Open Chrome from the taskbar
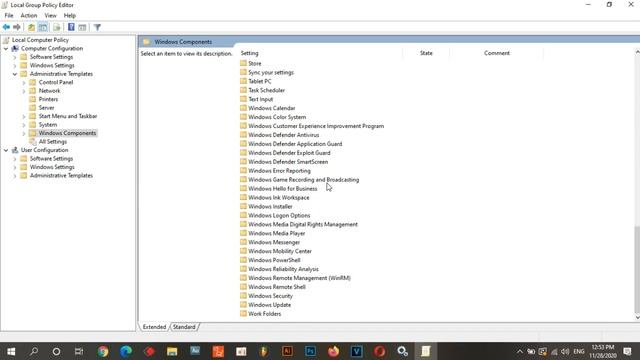 pos(103,351)
